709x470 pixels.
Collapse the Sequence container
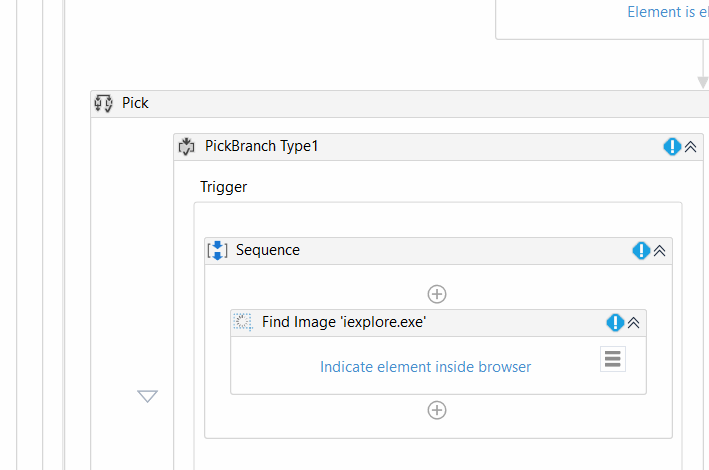click(659, 250)
